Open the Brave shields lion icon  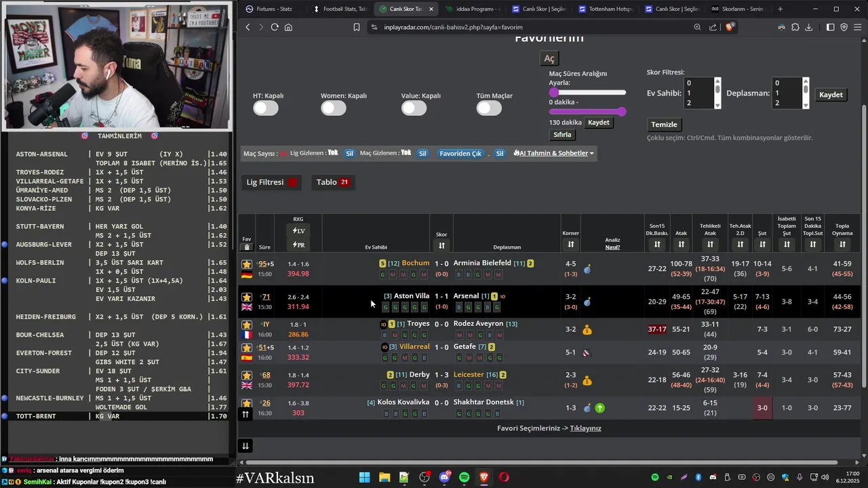coord(730,27)
